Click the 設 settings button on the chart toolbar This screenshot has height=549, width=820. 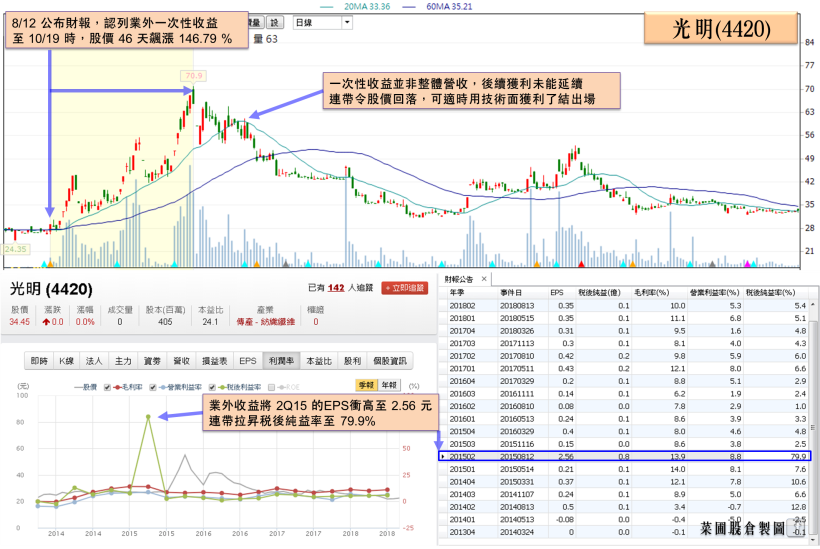click(x=274, y=22)
